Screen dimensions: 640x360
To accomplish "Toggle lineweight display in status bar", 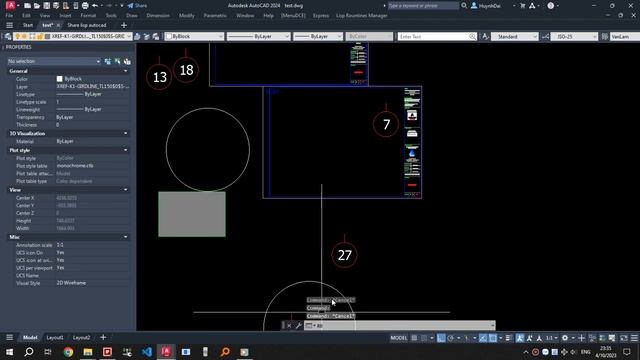I will (509, 338).
